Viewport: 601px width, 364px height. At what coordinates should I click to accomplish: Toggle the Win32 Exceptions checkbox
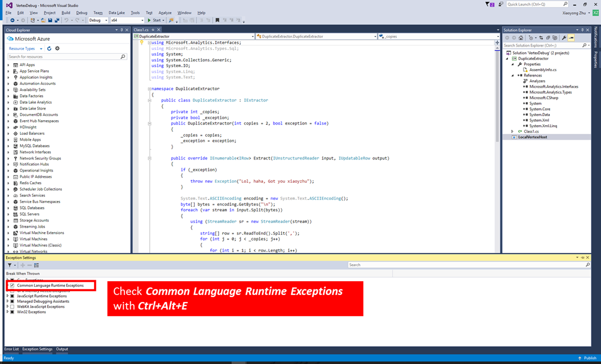[x=12, y=312]
